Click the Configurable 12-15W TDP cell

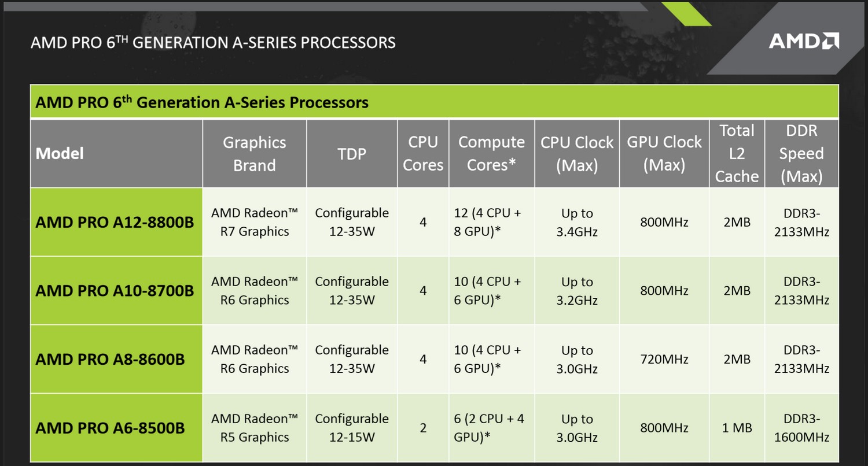352,428
